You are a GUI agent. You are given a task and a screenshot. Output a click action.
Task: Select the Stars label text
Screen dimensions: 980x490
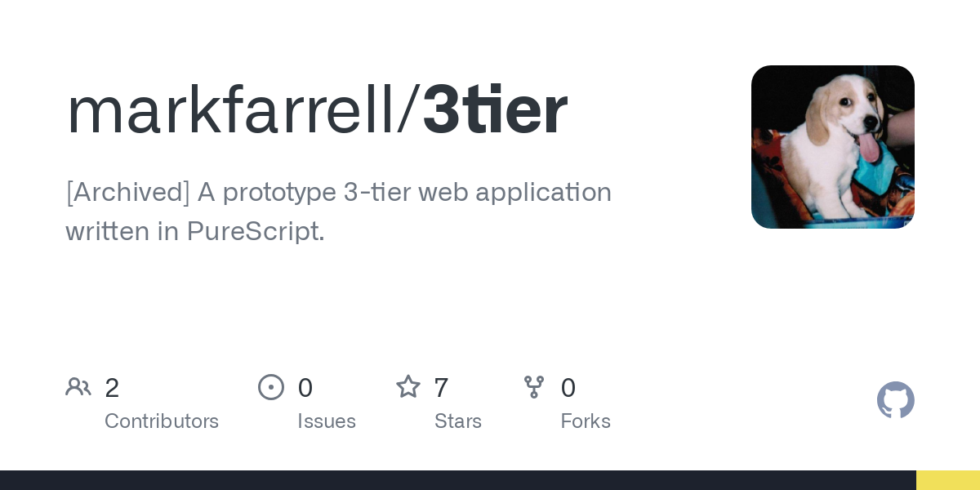click(458, 421)
